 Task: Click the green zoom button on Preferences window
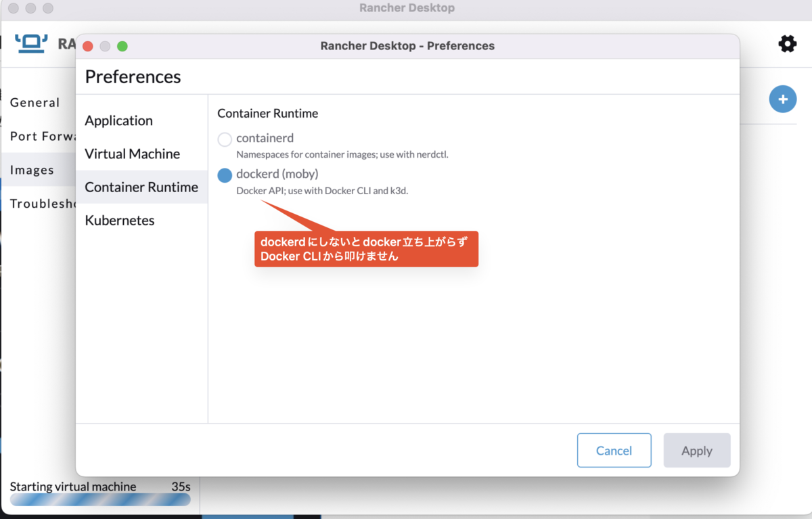[x=122, y=46]
